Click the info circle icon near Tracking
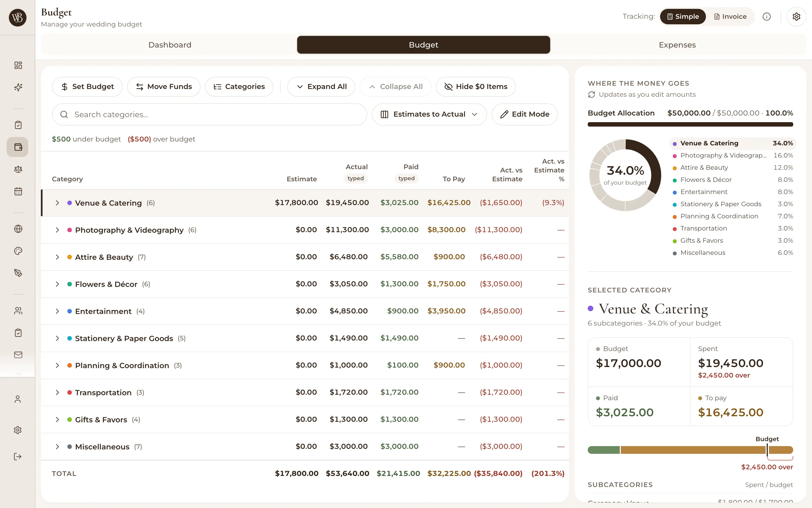This screenshot has width=812, height=508. pyautogui.click(x=767, y=17)
